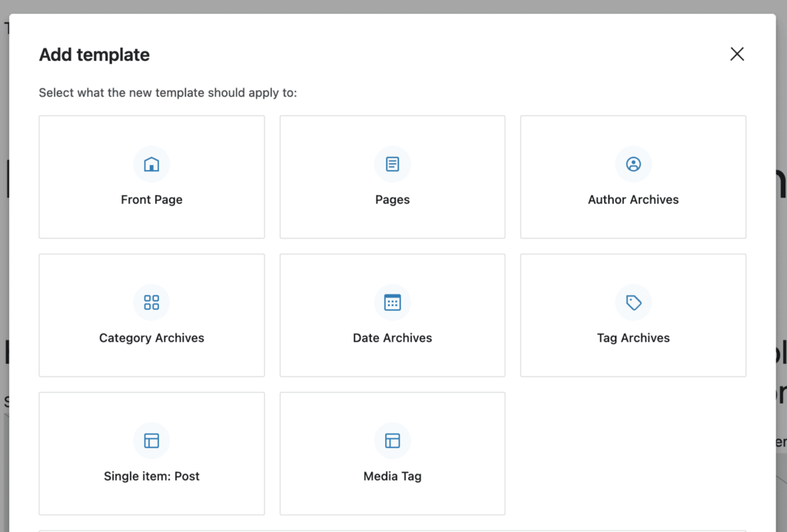Click the Date Archives calendar icon
Viewport: 787px width, 532px height.
[393, 302]
